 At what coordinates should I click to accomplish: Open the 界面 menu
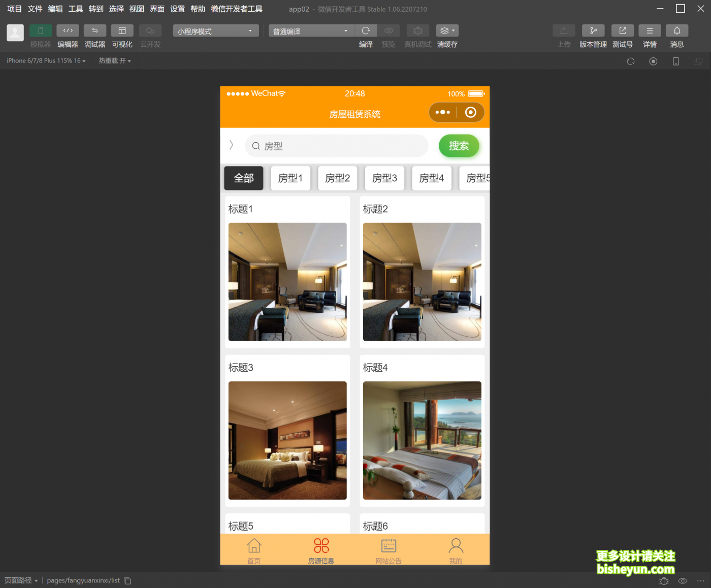[157, 9]
